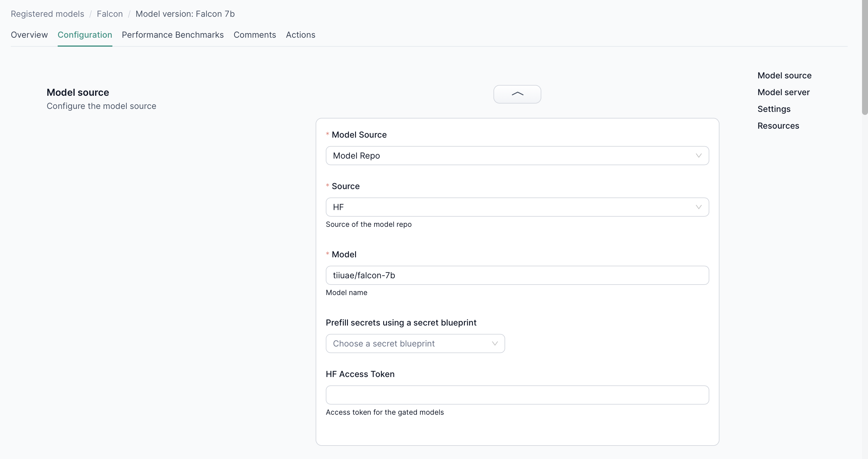Open the Model Source dropdown arrow

coord(698,156)
